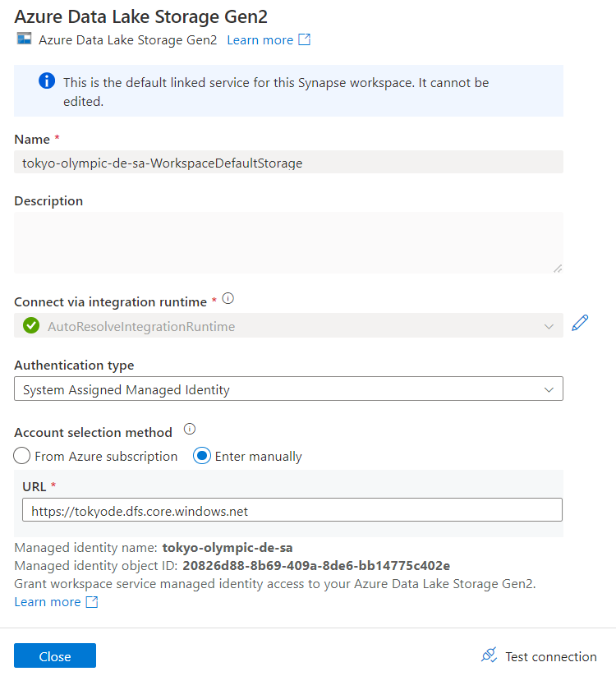The image size is (616, 676).
Task: Click the info icon next to integration runtime
Action: (228, 298)
